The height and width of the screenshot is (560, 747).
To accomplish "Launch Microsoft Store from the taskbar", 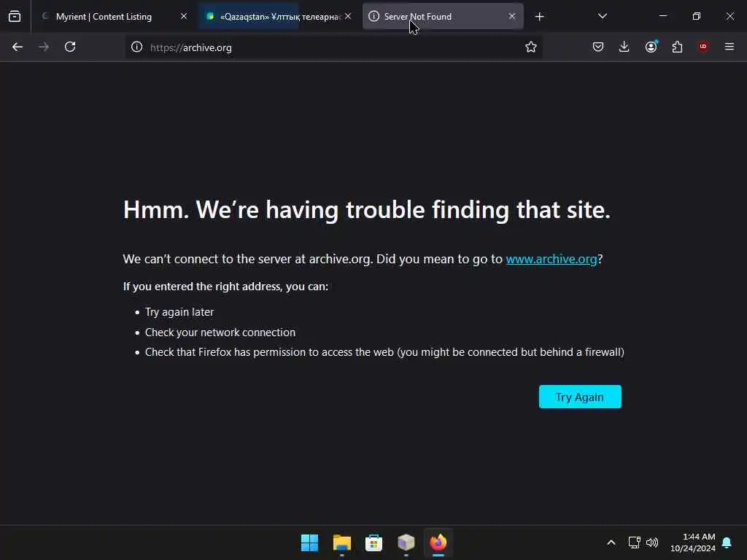I will click(x=374, y=542).
